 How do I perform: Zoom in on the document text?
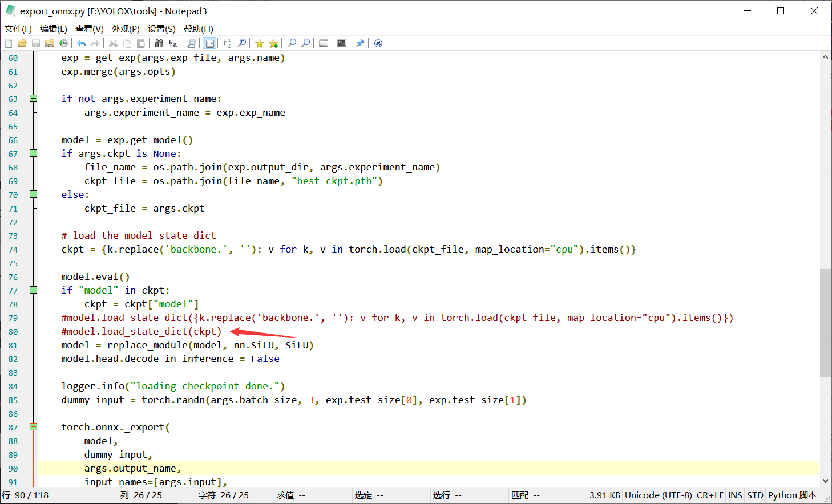tap(292, 43)
